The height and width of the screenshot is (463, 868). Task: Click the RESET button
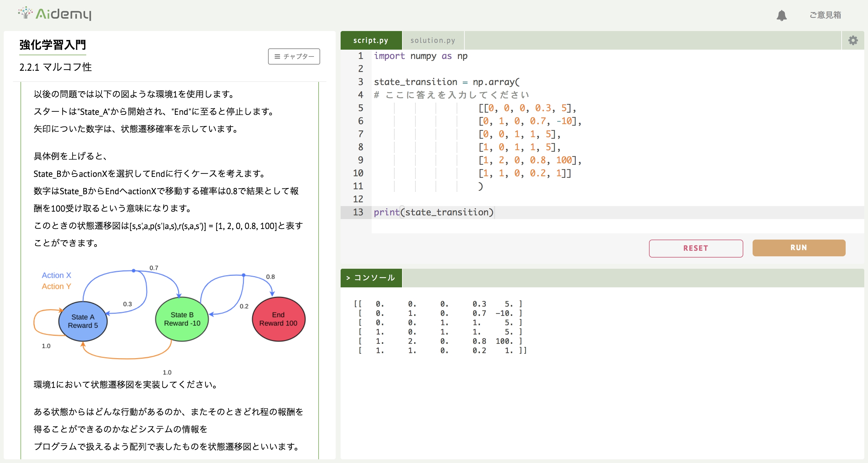(x=696, y=248)
